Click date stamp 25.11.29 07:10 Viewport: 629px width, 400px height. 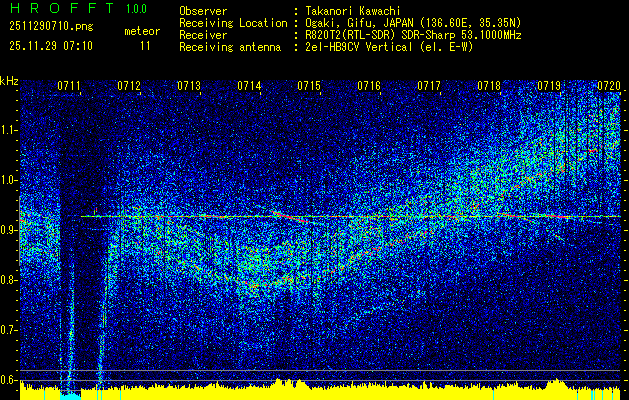(51, 46)
